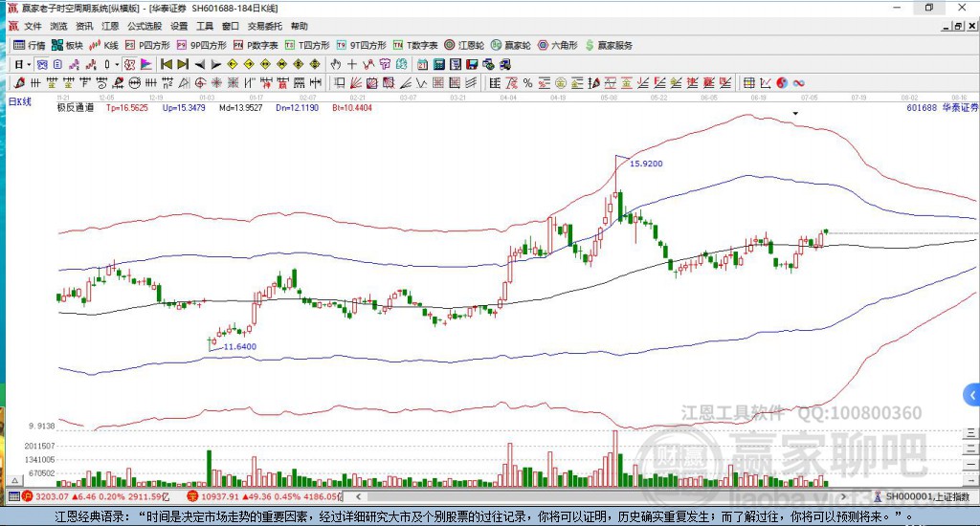Image resolution: width=980 pixels, height=526 pixels.
Task: Click the SH000001 上证指数 status entry
Action: 927,496
